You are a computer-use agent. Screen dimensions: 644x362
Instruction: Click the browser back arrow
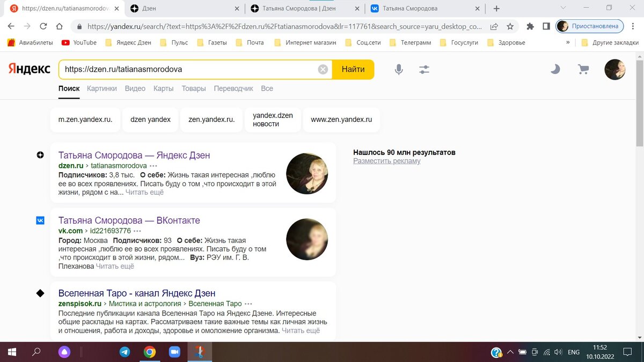point(11,26)
